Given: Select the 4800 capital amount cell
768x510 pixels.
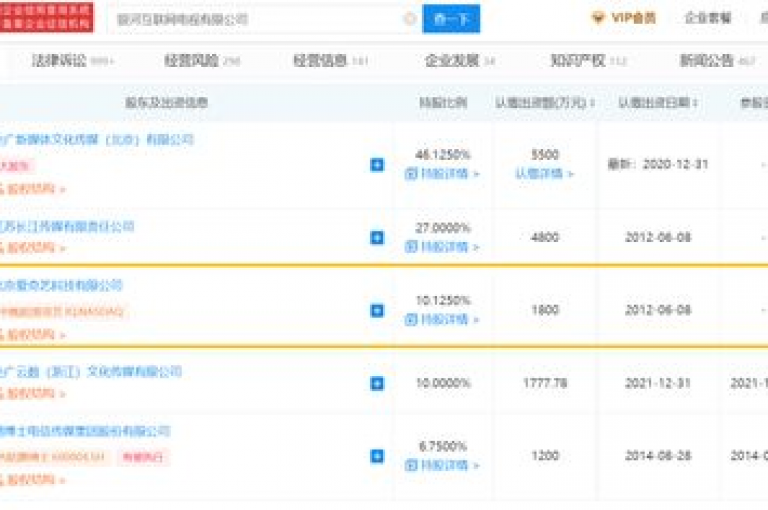Looking at the screenshot, I should point(545,238).
